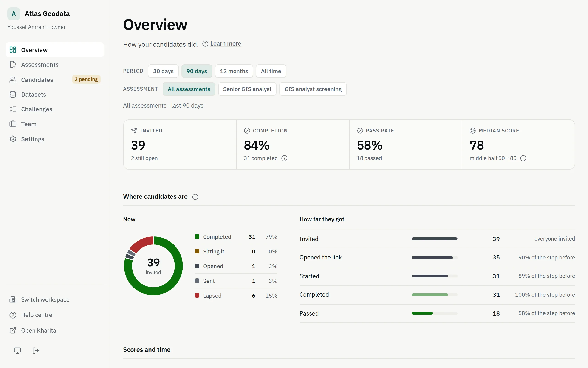Open the Datasets section
The height and width of the screenshot is (368, 588).
55,95
